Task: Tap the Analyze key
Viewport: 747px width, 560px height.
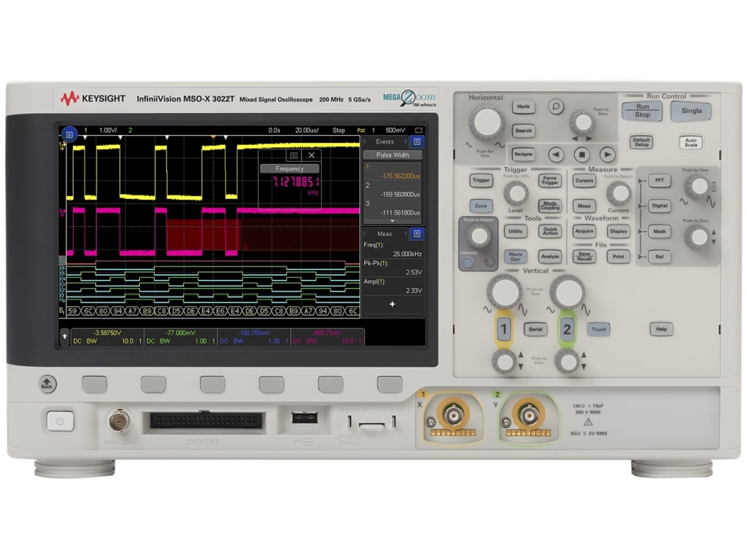Action: pyautogui.click(x=550, y=256)
